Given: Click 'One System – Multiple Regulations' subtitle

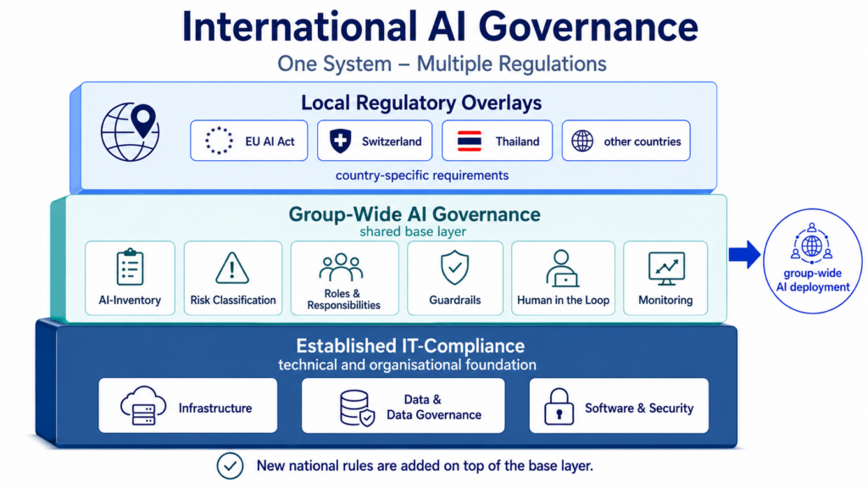Looking at the screenshot, I should tap(442, 64).
